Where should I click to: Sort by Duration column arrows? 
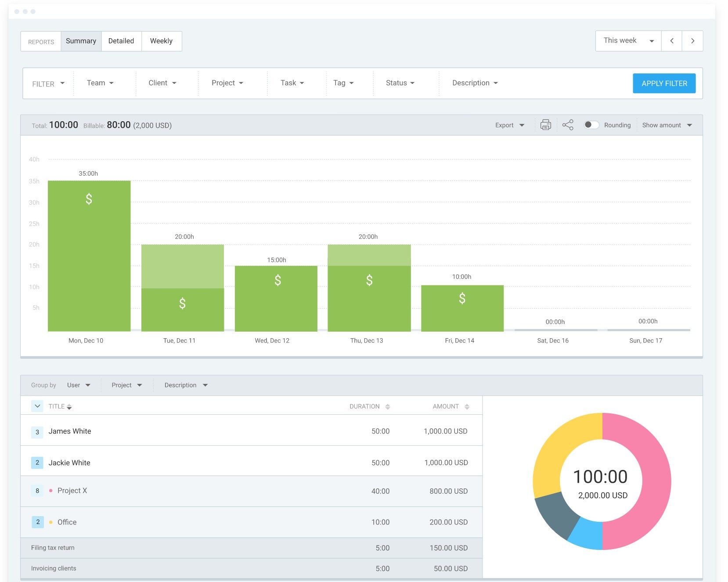pyautogui.click(x=387, y=407)
